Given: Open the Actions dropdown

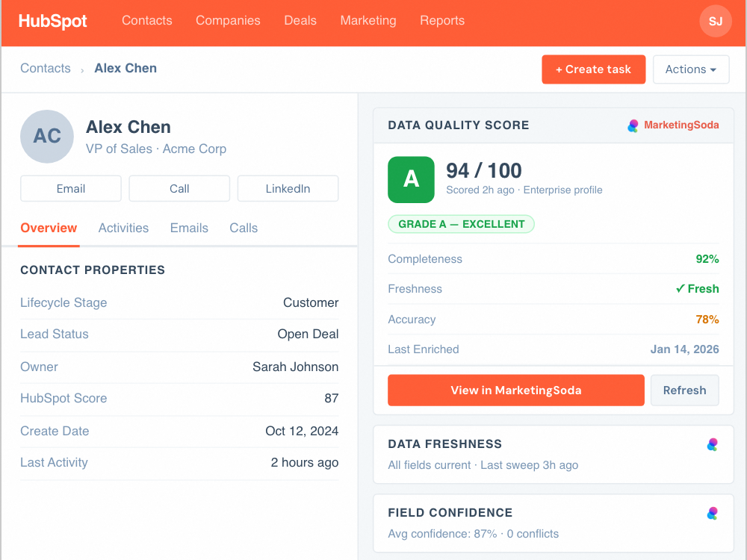Looking at the screenshot, I should [691, 69].
